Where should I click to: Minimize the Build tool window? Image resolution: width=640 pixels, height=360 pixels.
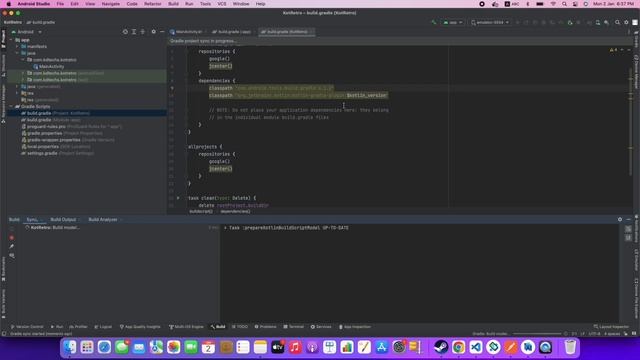tap(629, 220)
